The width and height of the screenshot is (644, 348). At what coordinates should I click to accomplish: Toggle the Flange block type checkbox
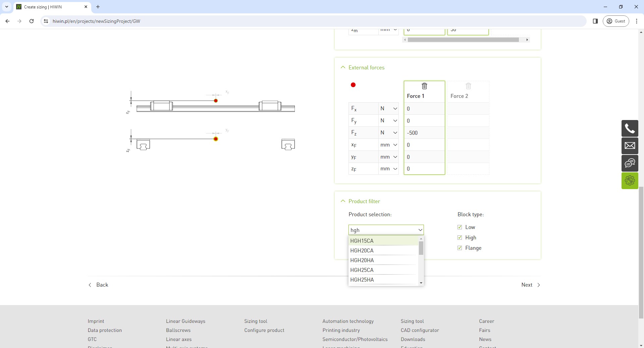pos(460,248)
